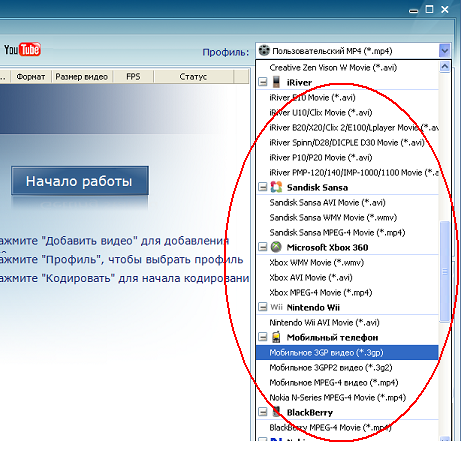Image resolution: width=467 pixels, height=450 pixels.
Task: Collapse the iRiver group
Action: [263, 82]
